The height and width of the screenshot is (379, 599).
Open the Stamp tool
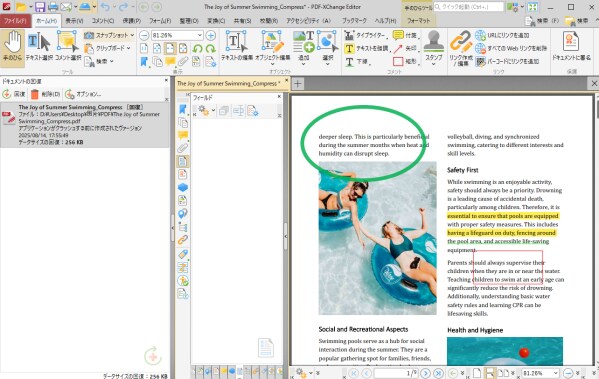pyautogui.click(x=434, y=47)
